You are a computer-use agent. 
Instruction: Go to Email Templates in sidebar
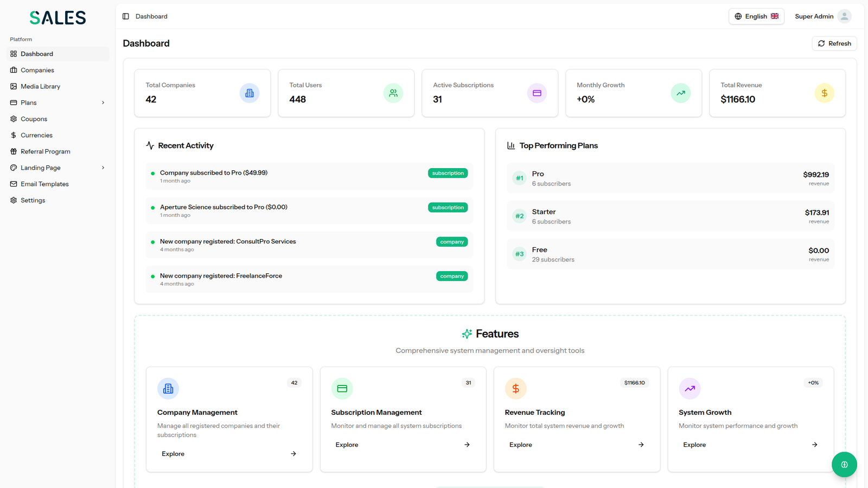[x=44, y=184]
